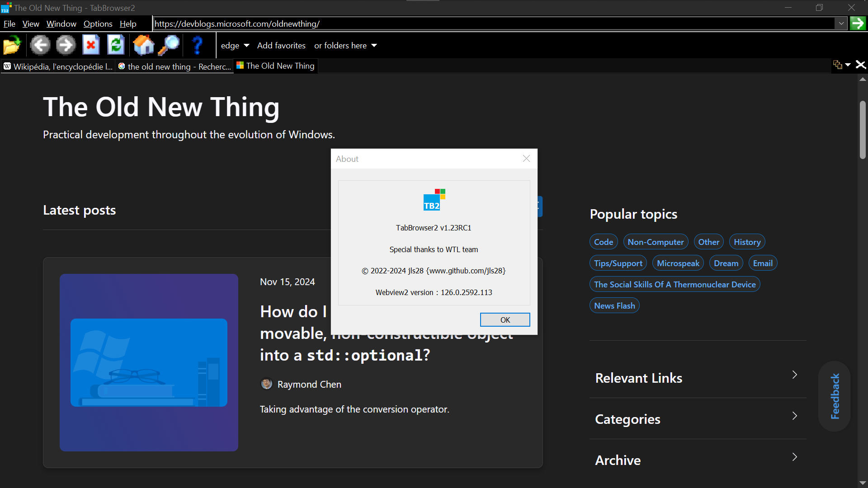Open the File menu
This screenshot has height=488, width=868.
(9, 24)
